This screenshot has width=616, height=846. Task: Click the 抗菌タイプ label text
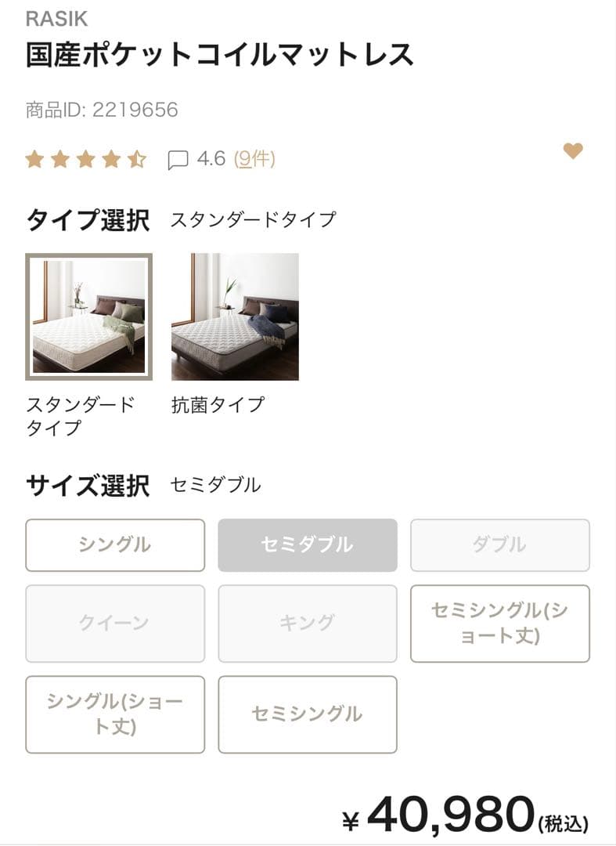point(218,404)
